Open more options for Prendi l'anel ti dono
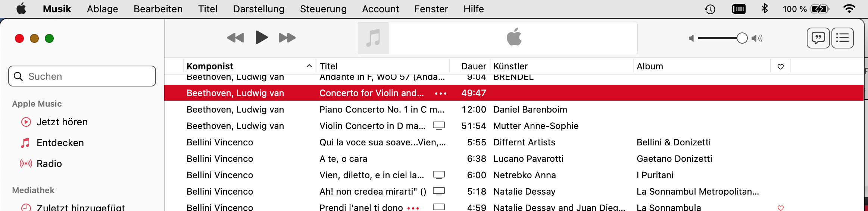This screenshot has width=868, height=211. (413, 208)
